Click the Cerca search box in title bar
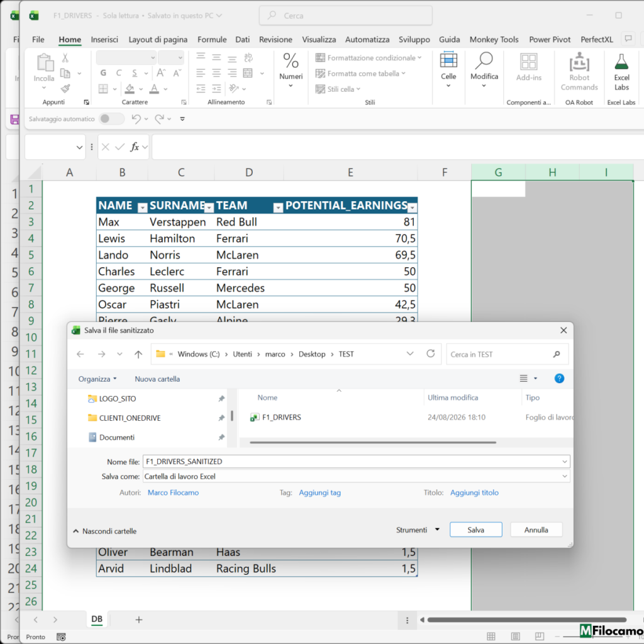Screen dimensions: 644x644 [x=345, y=16]
